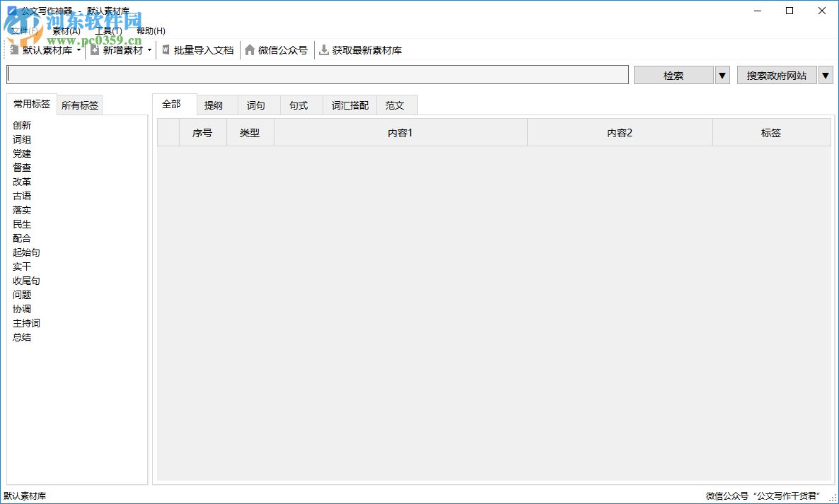The image size is (839, 504).
Task: Click status bar 微信公众号 公文写作干货君 text
Action: pyautogui.click(x=763, y=496)
